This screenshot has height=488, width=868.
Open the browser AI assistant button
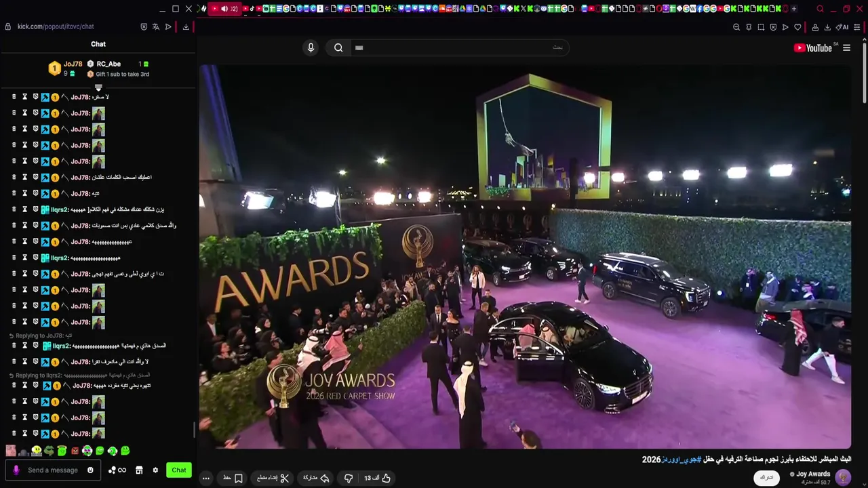tap(842, 27)
